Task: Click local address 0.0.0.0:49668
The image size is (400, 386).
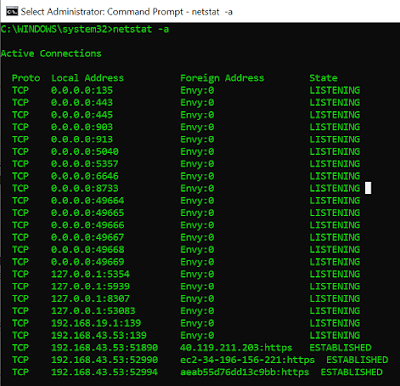Action: 88,250
